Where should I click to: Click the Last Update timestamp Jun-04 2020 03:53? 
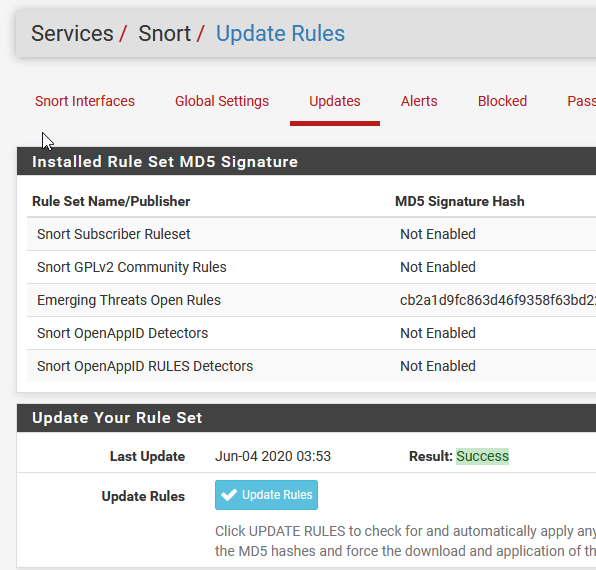pyautogui.click(x=273, y=456)
